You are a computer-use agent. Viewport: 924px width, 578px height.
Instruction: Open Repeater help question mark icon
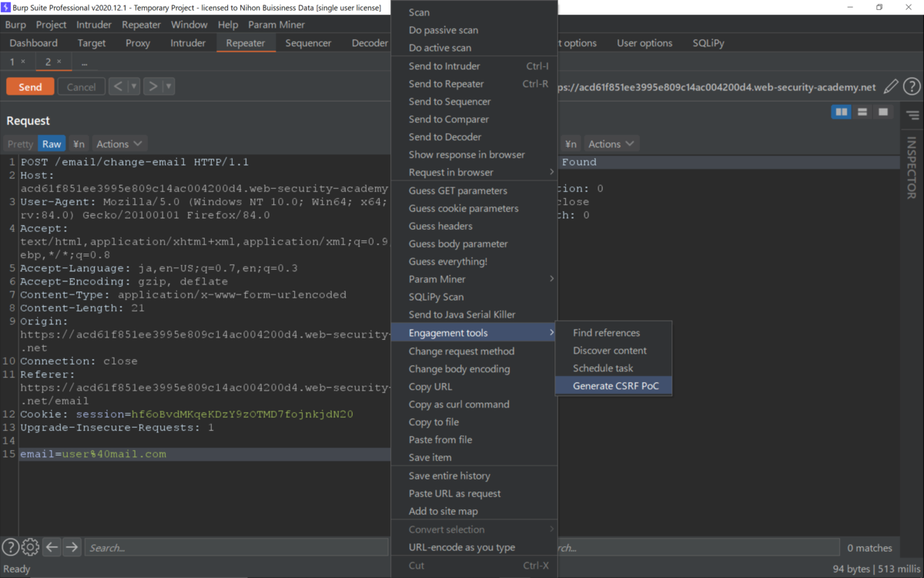point(912,87)
